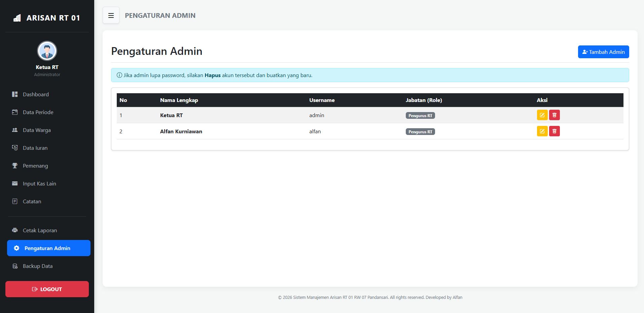
Task: Click trash icon for Alfan Kurniawan
Action: click(554, 131)
